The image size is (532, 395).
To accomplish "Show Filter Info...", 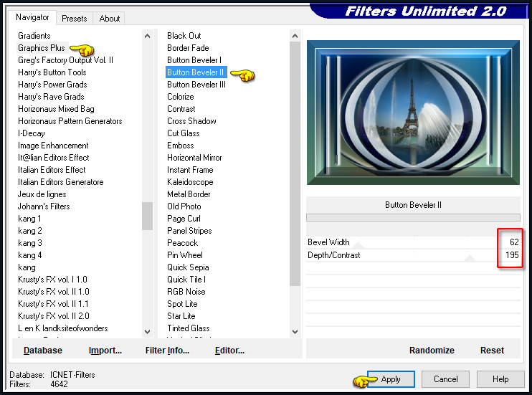I will pos(167,351).
